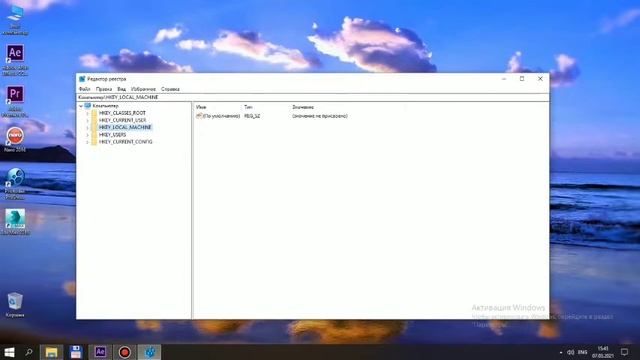Click the HKEY_USERS folder icon
This screenshot has width=640, height=360.
point(94,135)
